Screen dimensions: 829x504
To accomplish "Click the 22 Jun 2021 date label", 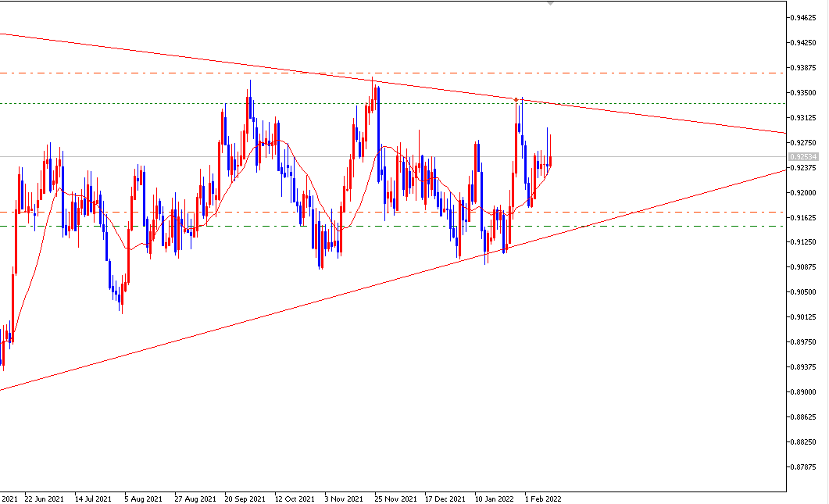I will click(45, 499).
